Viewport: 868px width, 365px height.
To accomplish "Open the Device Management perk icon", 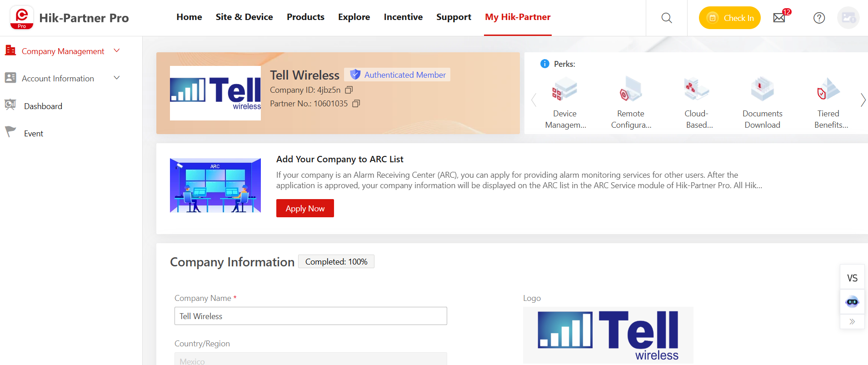I will [565, 89].
